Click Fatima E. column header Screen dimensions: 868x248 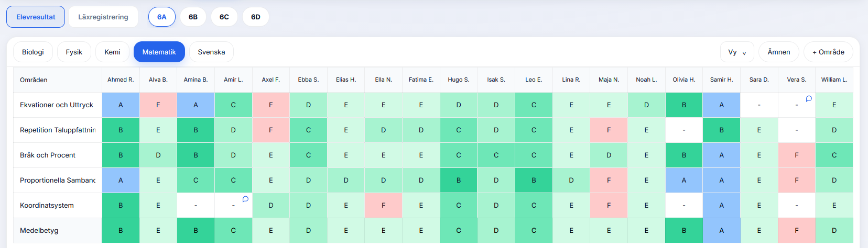(x=421, y=80)
